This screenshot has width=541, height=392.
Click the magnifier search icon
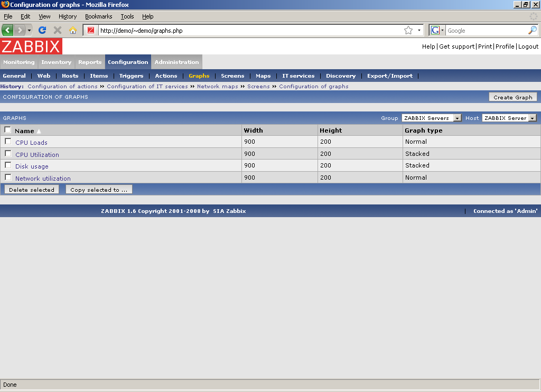pos(533,30)
